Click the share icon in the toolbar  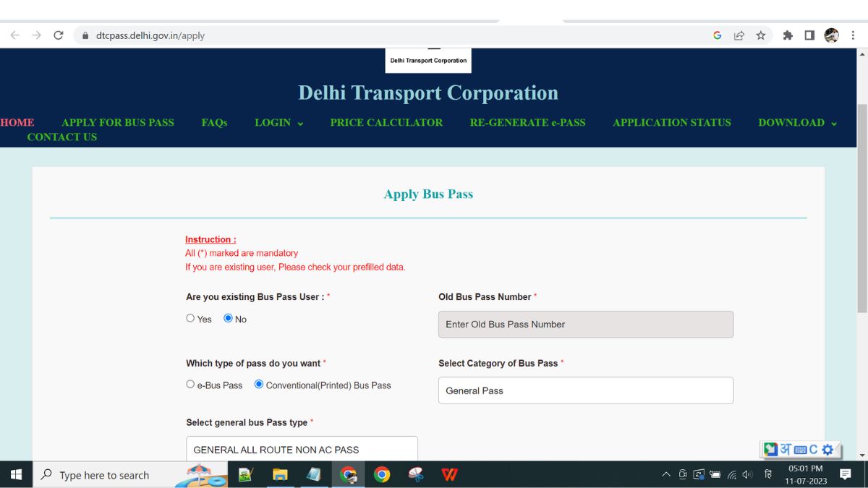[x=739, y=34]
